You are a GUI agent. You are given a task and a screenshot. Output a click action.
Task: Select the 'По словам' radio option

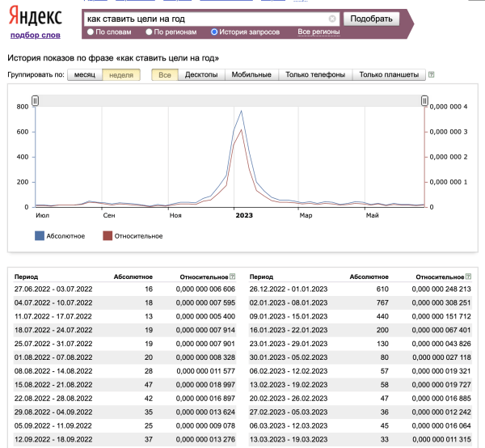(91, 32)
